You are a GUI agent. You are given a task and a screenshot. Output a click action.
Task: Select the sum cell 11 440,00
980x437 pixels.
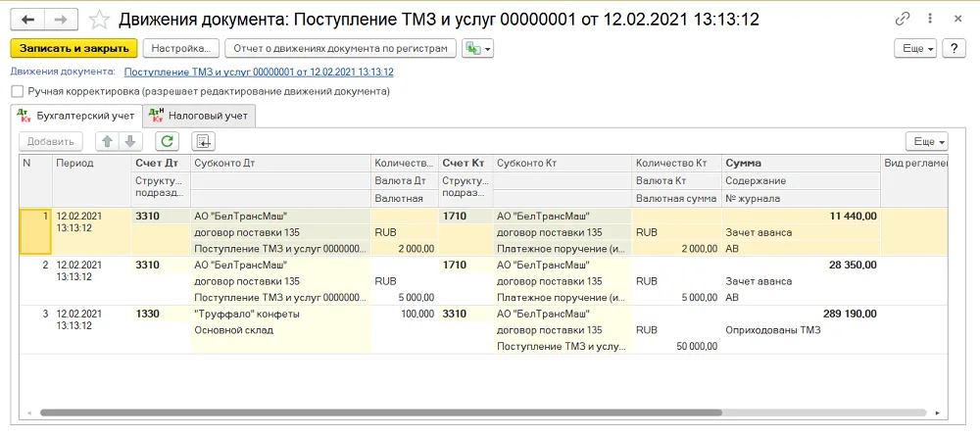click(x=801, y=217)
